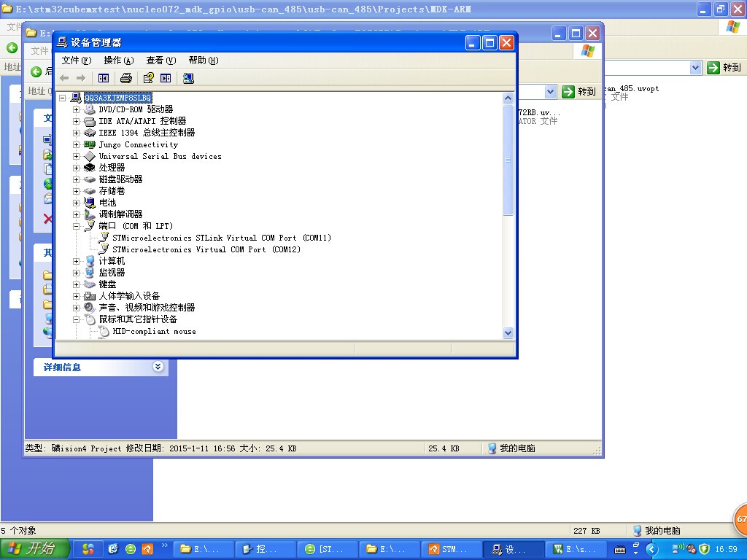Click the grayed back arrow in Device Manager
Screen dimensions: 747x560
coord(65,78)
